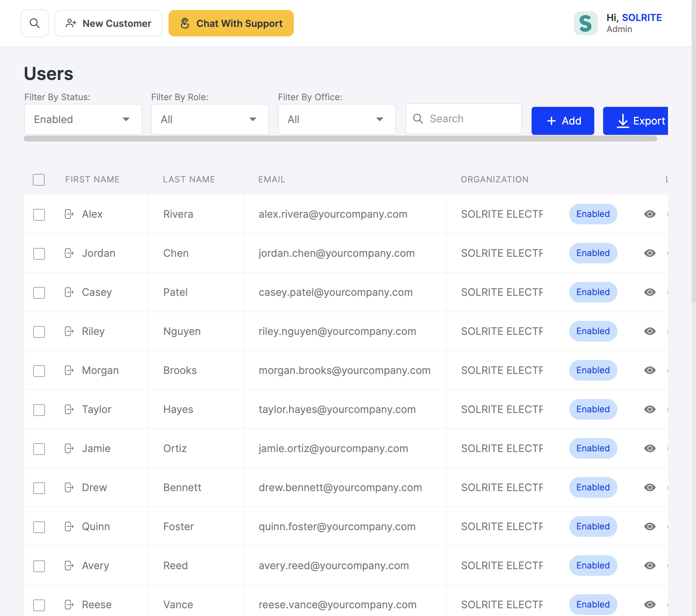
Task: Click login-as icon for Avery
Action: (x=69, y=566)
